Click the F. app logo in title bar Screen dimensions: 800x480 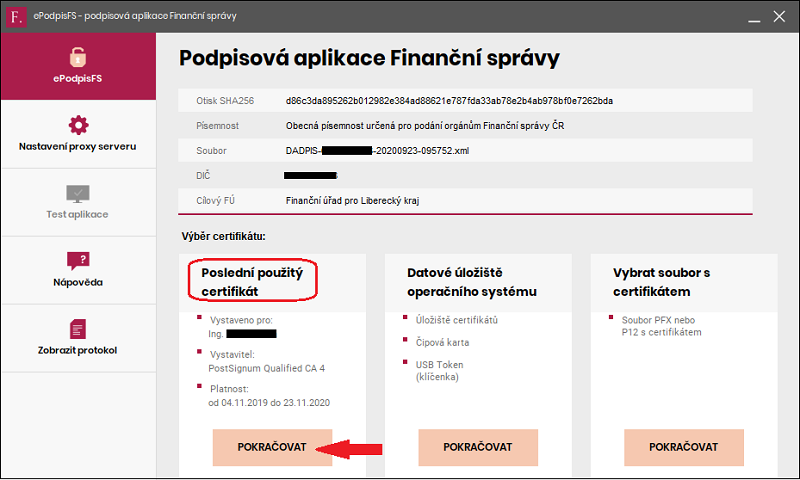click(15, 17)
